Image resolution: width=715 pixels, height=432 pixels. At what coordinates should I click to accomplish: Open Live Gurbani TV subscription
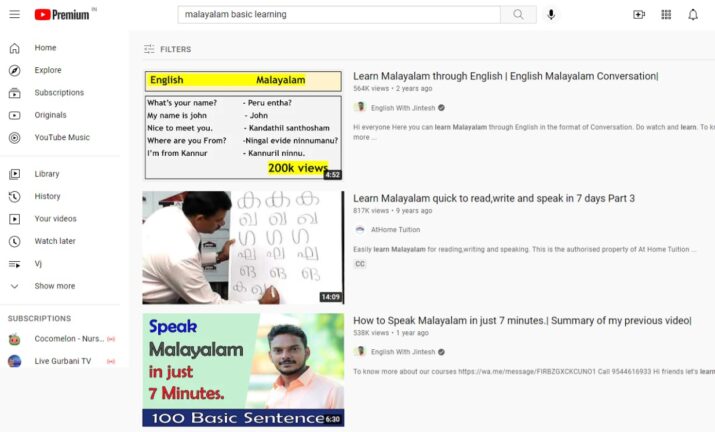click(x=63, y=361)
